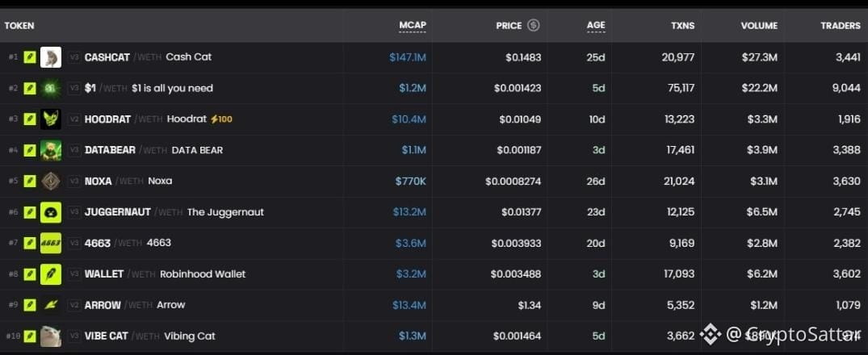Click the $13.2M market cap value
868x355 pixels.
coord(409,211)
